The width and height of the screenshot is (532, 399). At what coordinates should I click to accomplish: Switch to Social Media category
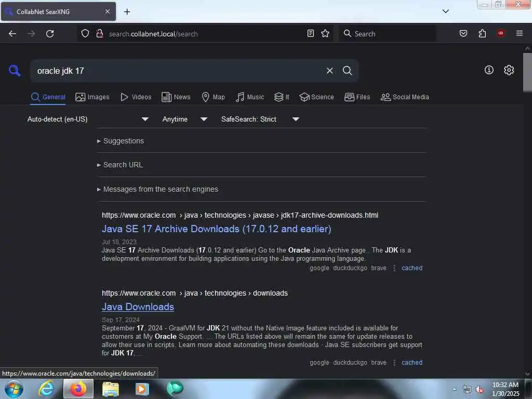click(x=405, y=97)
